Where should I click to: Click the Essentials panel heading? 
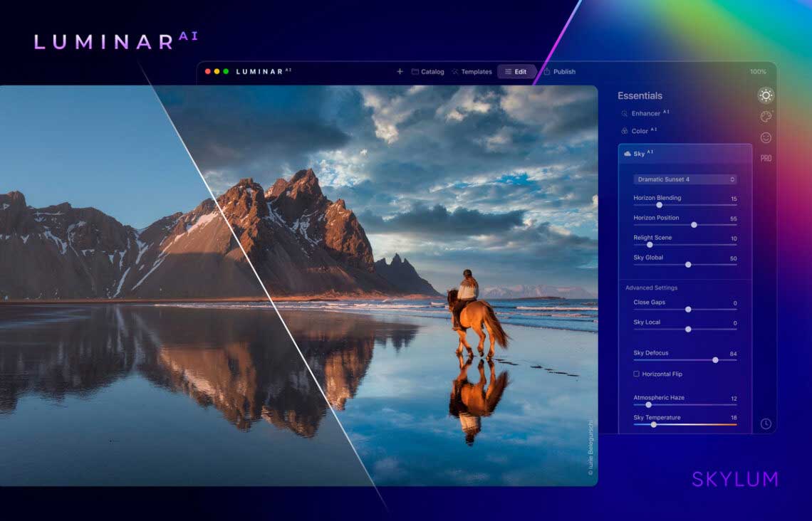pyautogui.click(x=640, y=95)
